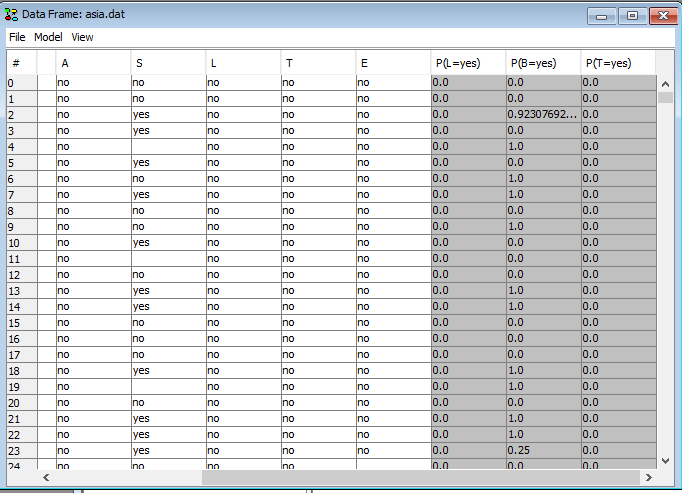
Task: Select column header A
Action: (x=94, y=64)
